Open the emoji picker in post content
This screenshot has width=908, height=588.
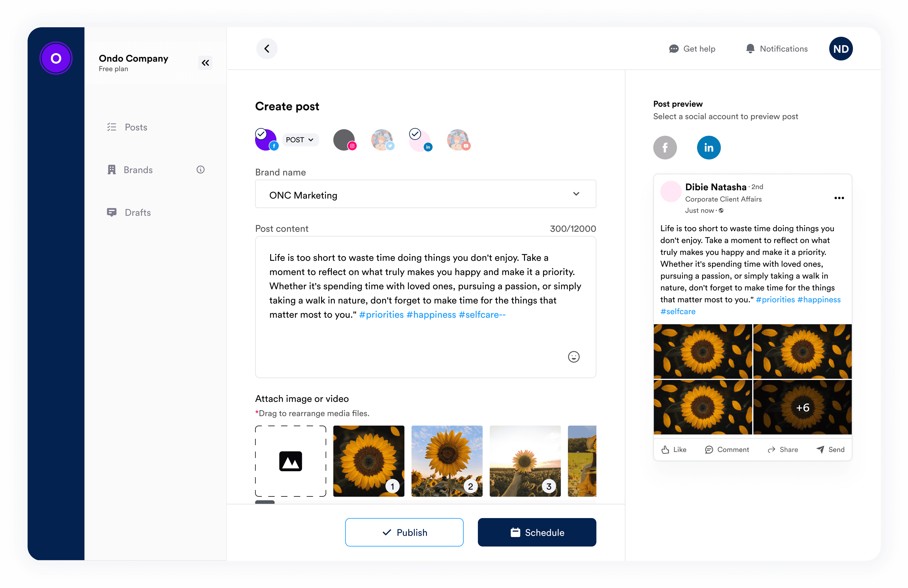coord(574,357)
